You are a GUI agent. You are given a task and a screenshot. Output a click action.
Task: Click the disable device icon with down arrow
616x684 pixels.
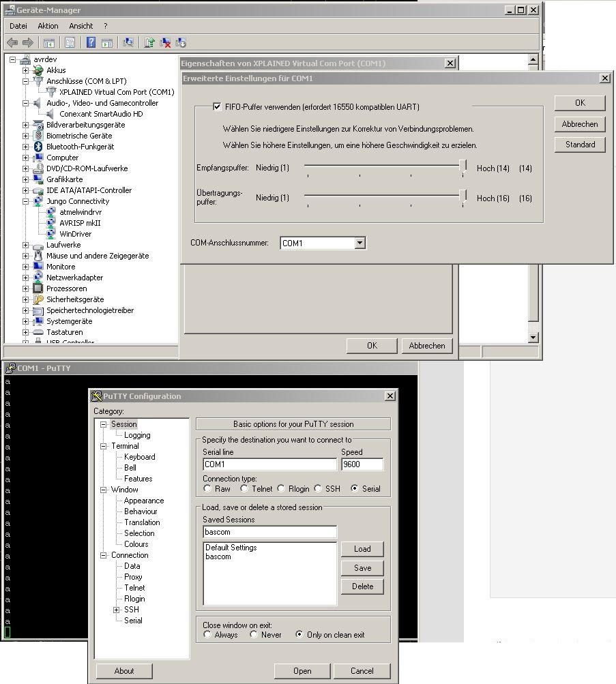coord(181,42)
